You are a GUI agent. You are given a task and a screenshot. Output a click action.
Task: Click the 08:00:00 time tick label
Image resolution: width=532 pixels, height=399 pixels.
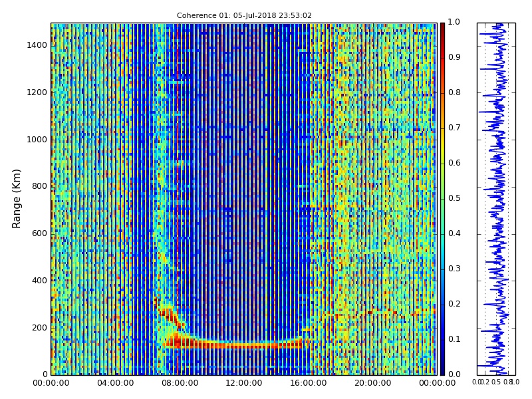180,383
